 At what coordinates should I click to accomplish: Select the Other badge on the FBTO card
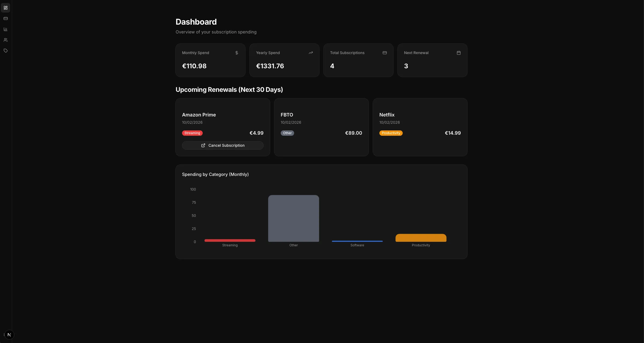[x=287, y=133]
